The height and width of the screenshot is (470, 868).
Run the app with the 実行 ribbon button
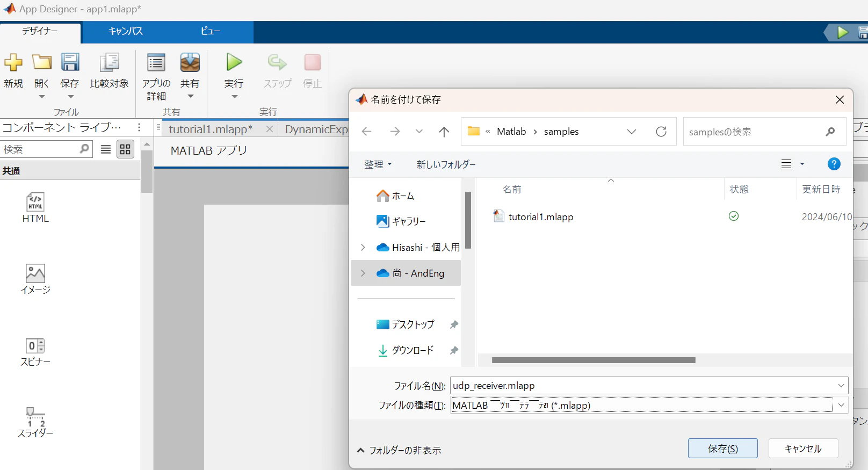tap(234, 62)
